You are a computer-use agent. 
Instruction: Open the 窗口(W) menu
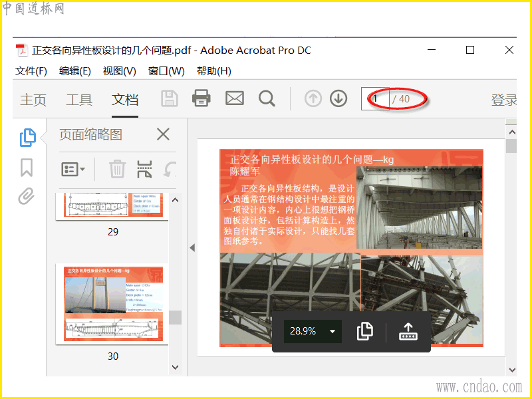coord(166,71)
